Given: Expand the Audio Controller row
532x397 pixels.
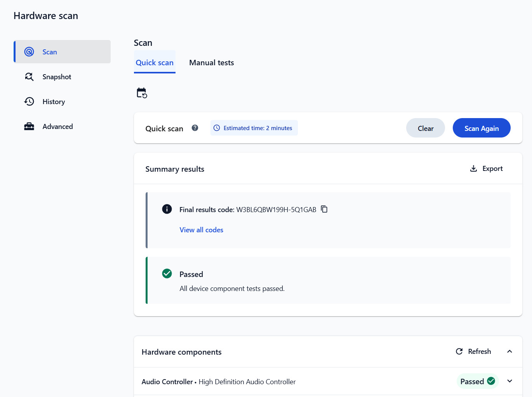Looking at the screenshot, I should [509, 381].
